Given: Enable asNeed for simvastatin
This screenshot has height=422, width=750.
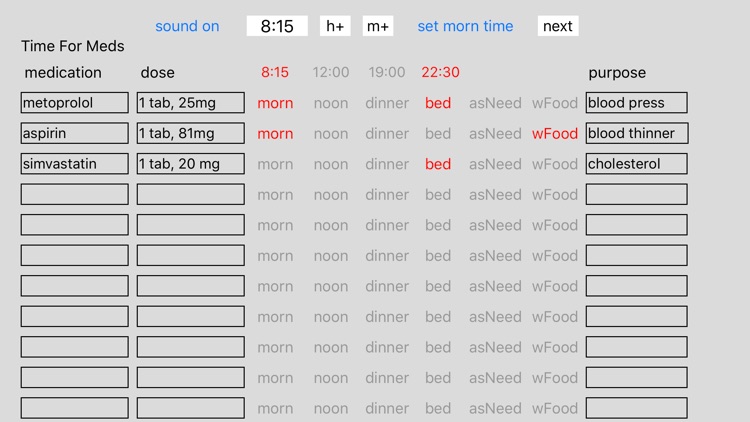Looking at the screenshot, I should click(495, 164).
